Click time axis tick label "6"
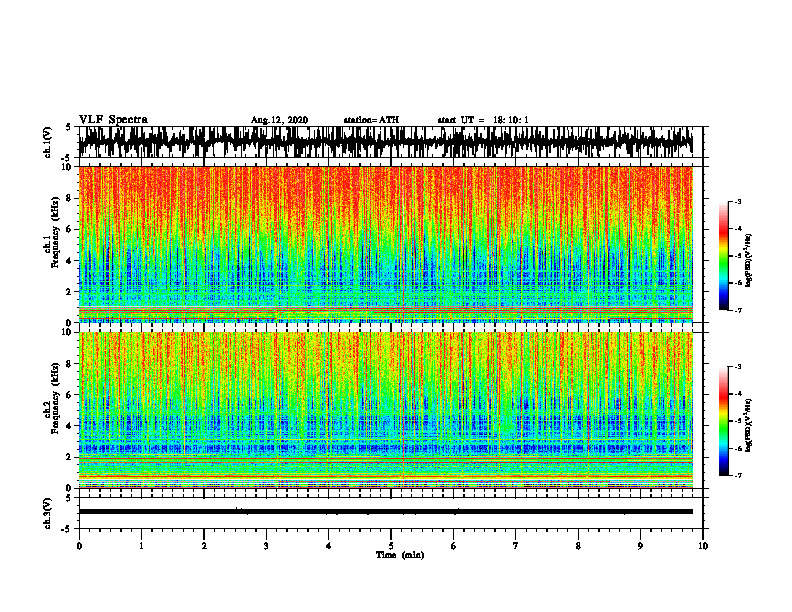792x612 pixels. (454, 546)
